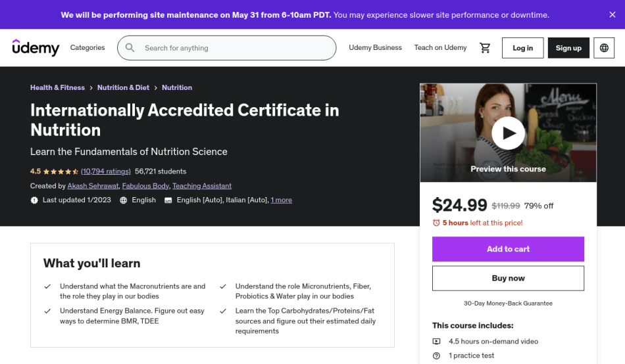Click the checkmark beside Top Carbohydrates item

coord(223,311)
